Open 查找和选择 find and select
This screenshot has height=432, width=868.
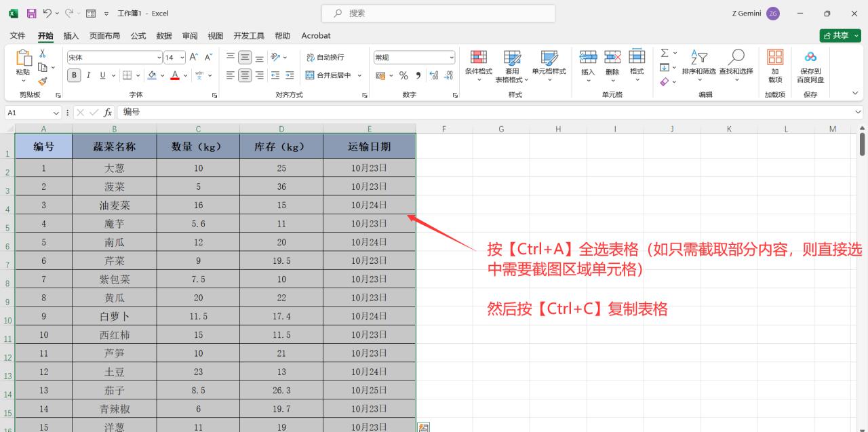pyautogui.click(x=736, y=65)
